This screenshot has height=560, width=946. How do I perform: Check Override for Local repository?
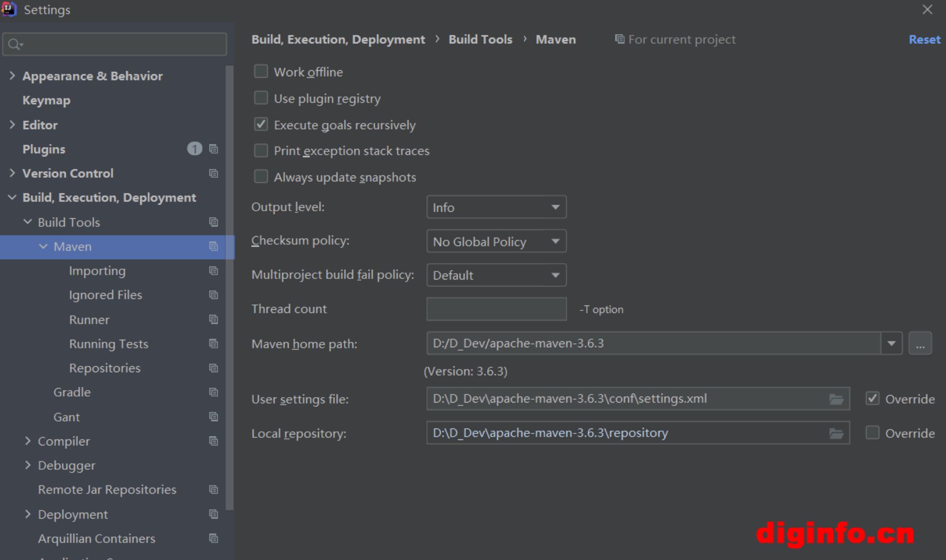872,432
